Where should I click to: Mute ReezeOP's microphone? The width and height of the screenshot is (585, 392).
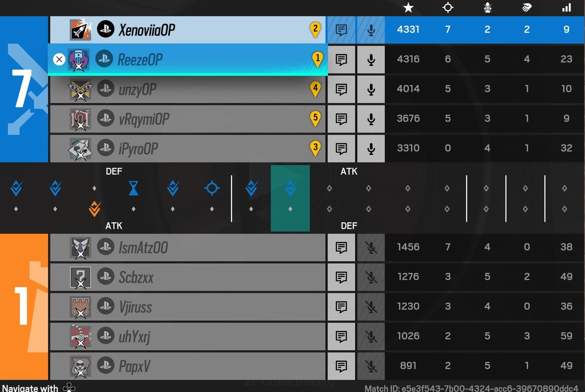tap(371, 59)
